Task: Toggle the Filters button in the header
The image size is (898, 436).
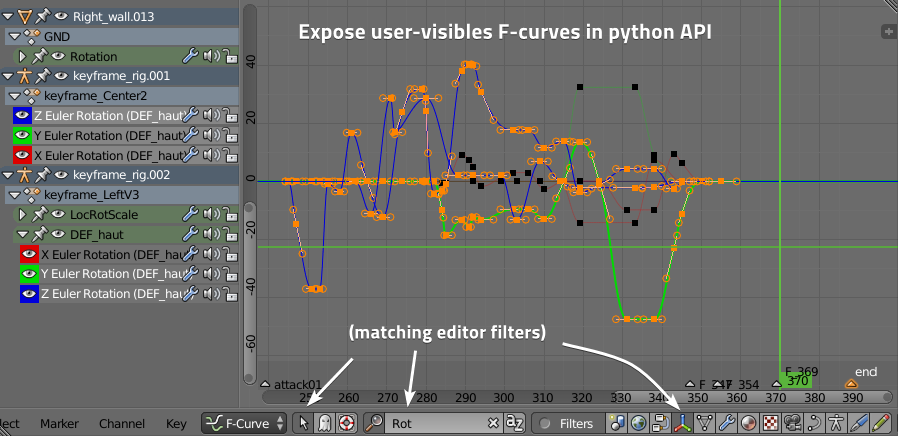Action: tap(569, 423)
